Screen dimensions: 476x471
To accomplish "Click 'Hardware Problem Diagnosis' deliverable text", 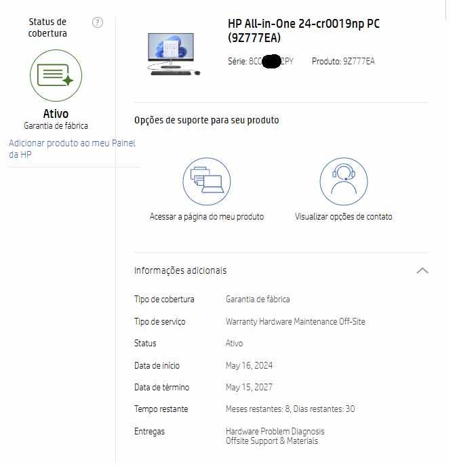I will 275,431.
